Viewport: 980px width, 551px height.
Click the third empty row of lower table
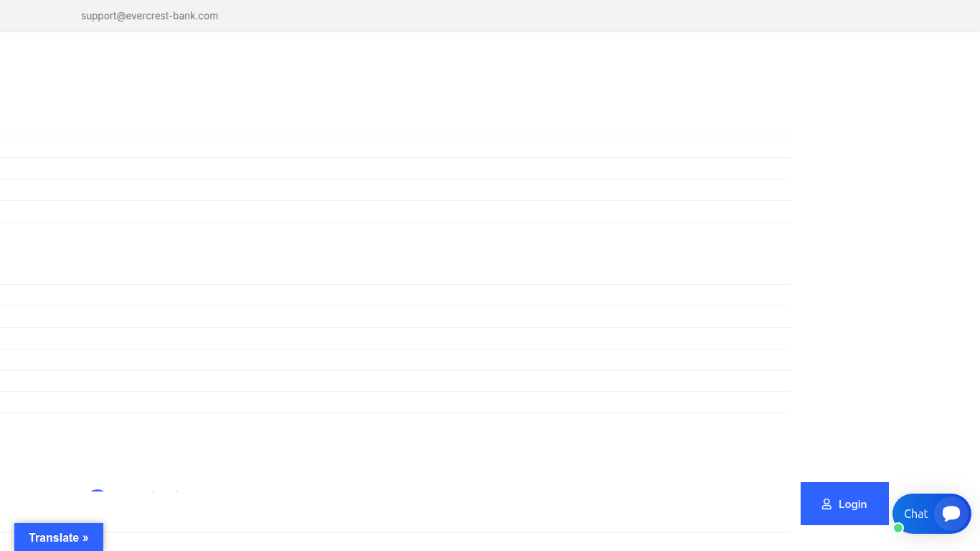[395, 339]
